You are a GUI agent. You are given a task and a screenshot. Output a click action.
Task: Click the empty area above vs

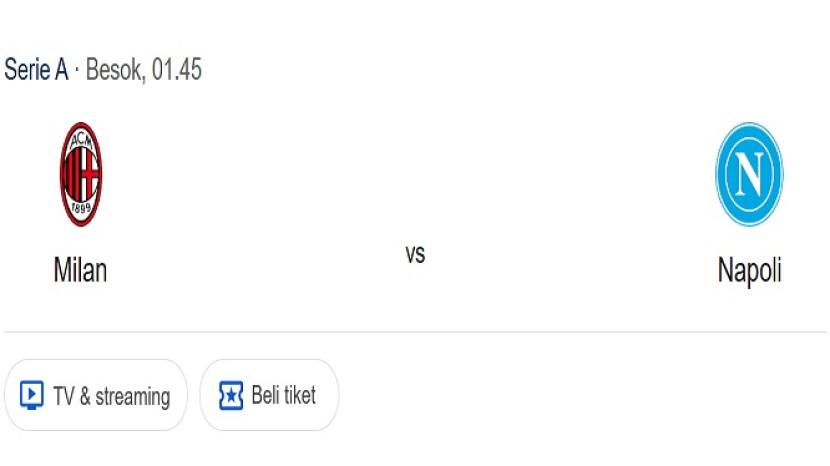pyautogui.click(x=415, y=170)
